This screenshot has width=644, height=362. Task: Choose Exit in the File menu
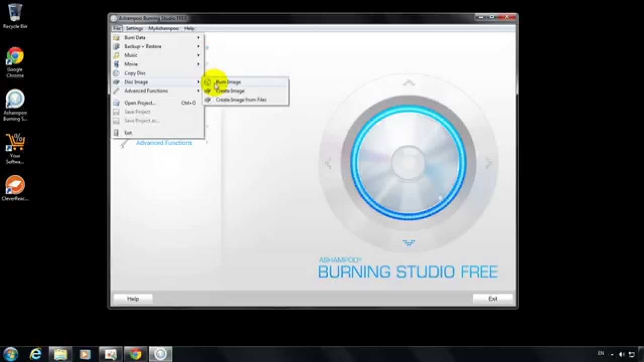[x=157, y=133]
